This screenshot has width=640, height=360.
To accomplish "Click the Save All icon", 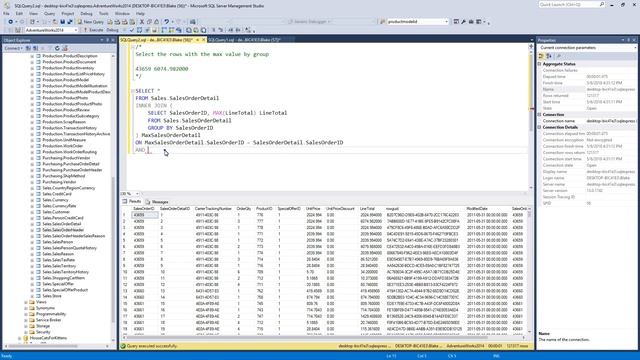I will (x=70, y=22).
